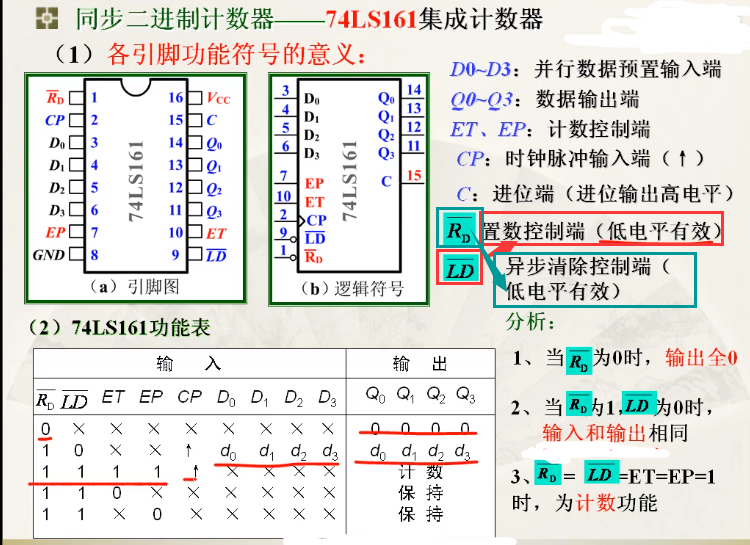Click the 保持 cell in the row where EP is 0
Screen dimensions: 750x545
tap(420, 514)
